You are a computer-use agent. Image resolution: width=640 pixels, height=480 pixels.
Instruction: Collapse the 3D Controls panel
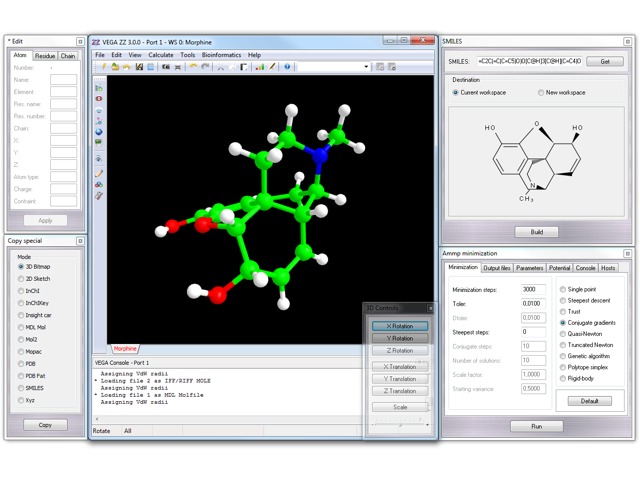430,308
